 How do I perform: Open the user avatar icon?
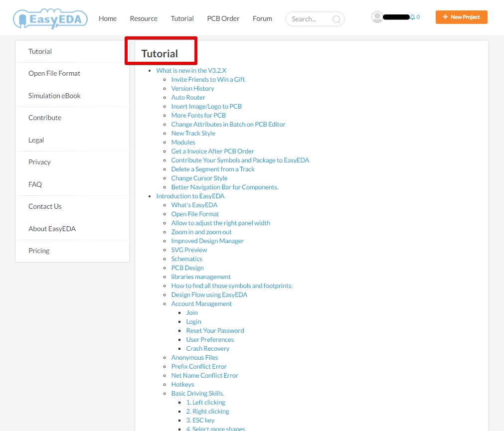click(377, 17)
